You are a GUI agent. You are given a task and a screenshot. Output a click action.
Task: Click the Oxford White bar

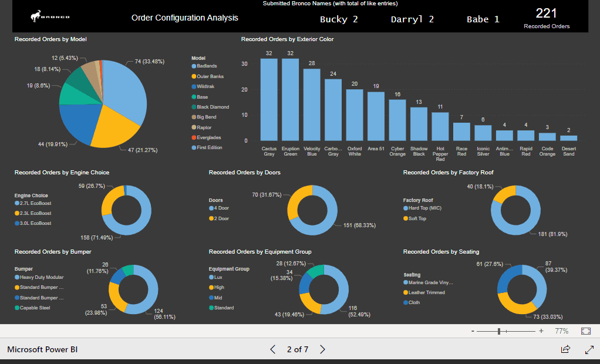[355, 115]
